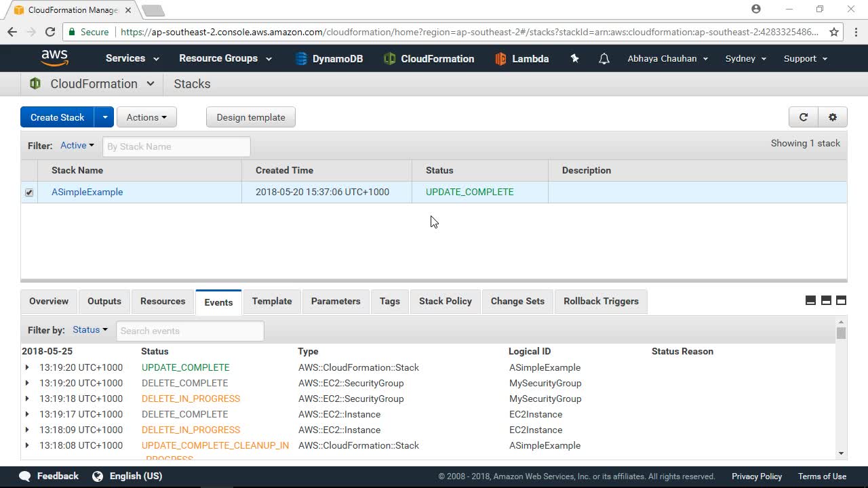Open the Sydney region dropdown
868x488 pixels.
[x=745, y=59]
